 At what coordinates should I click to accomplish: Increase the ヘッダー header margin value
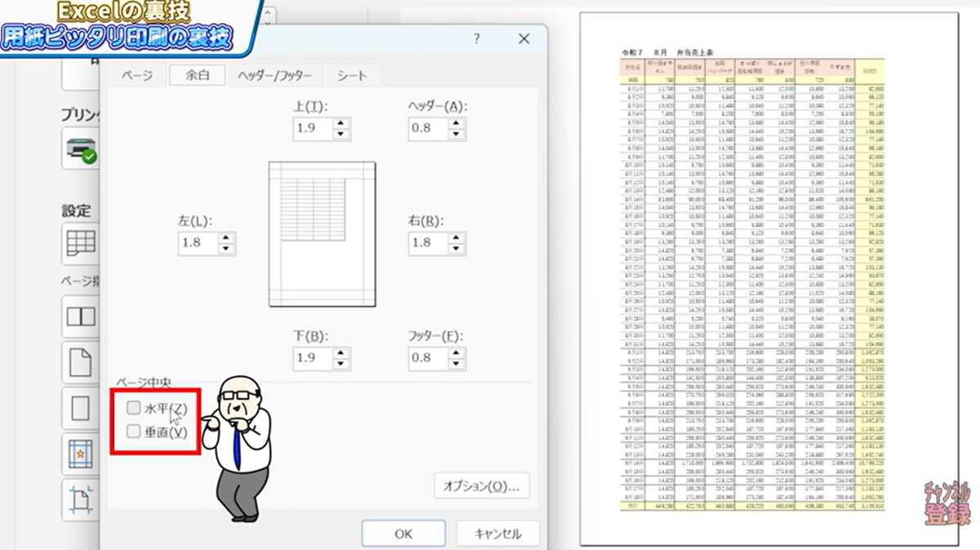[x=457, y=123]
